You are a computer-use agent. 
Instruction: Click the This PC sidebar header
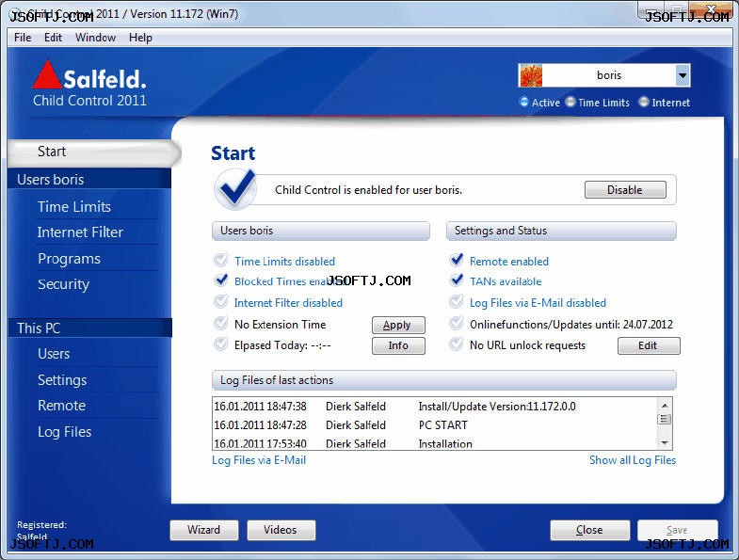89,328
